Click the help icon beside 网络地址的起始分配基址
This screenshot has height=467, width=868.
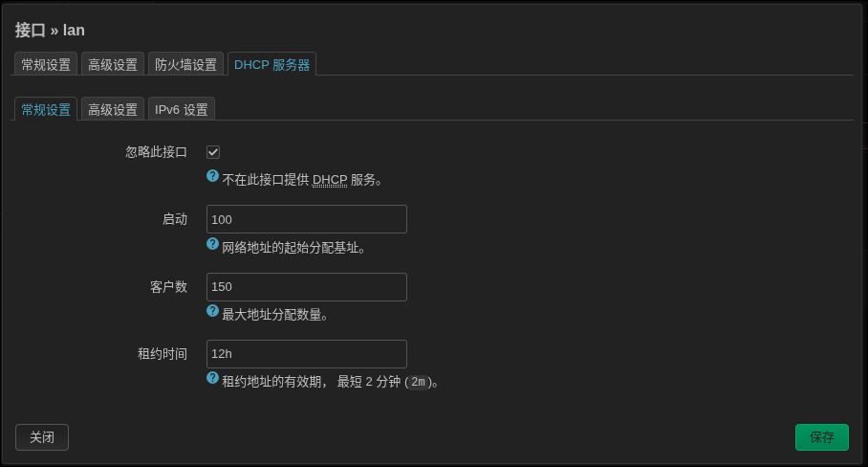click(213, 245)
